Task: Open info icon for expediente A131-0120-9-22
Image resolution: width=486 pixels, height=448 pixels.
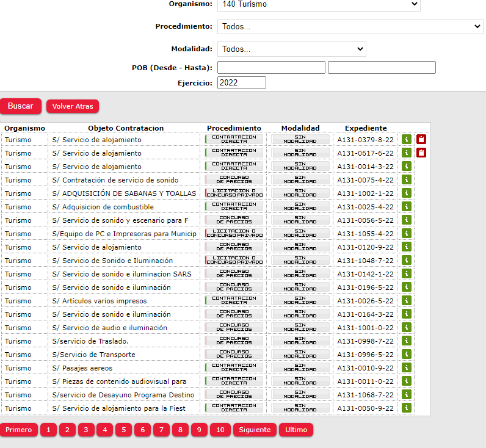Action: click(x=407, y=247)
